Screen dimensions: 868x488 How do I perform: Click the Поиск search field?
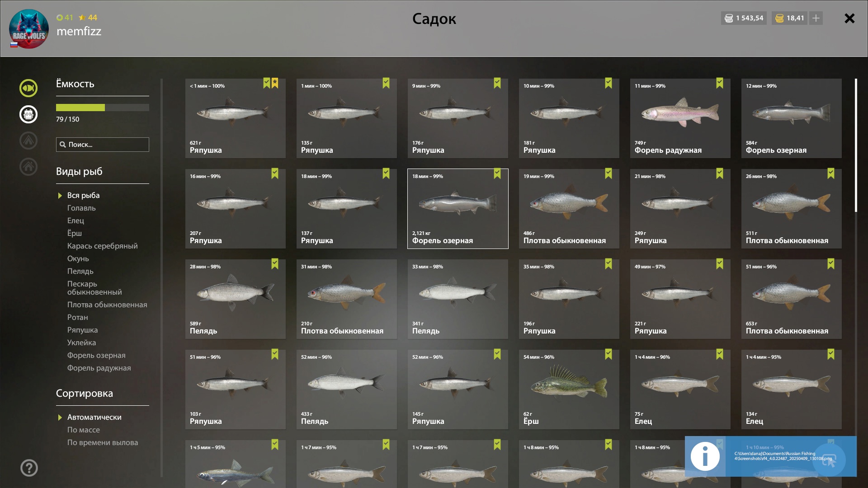pyautogui.click(x=103, y=145)
